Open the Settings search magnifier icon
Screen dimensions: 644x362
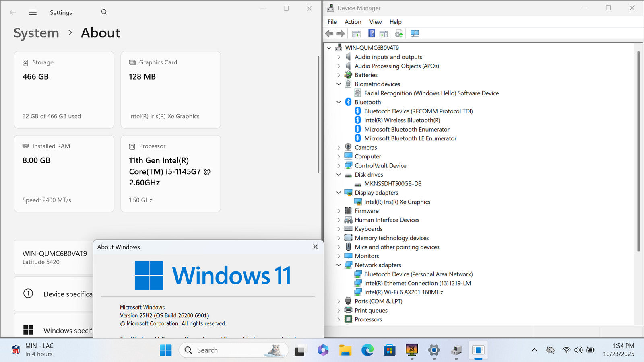[104, 12]
